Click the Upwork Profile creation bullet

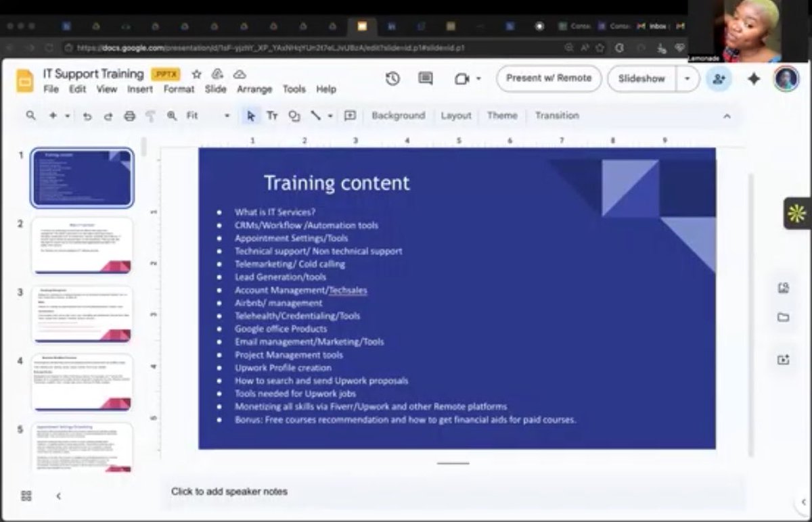coord(283,368)
